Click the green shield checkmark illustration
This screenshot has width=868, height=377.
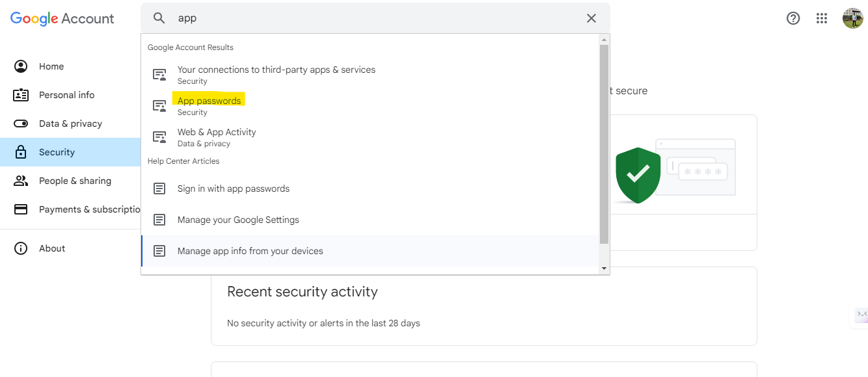pyautogui.click(x=638, y=175)
